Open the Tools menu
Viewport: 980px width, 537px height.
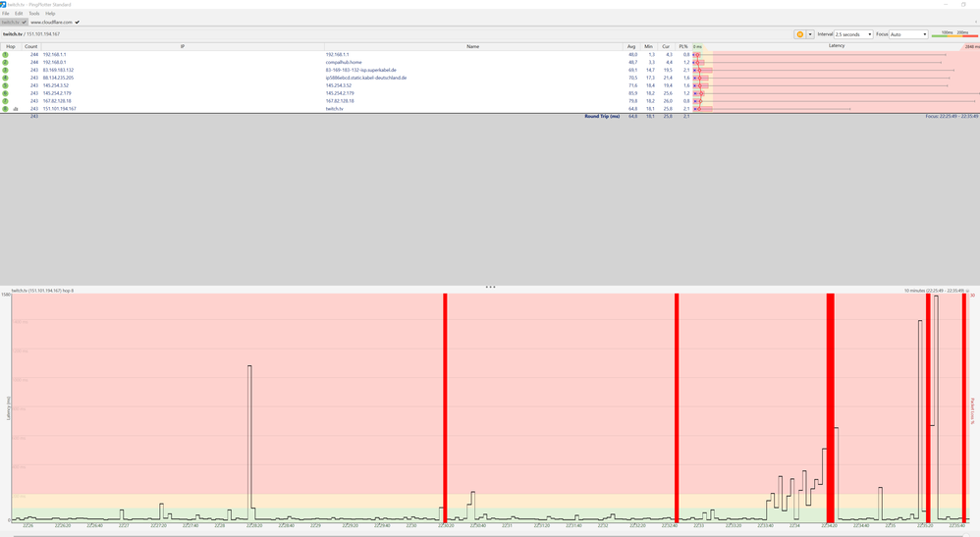33,13
